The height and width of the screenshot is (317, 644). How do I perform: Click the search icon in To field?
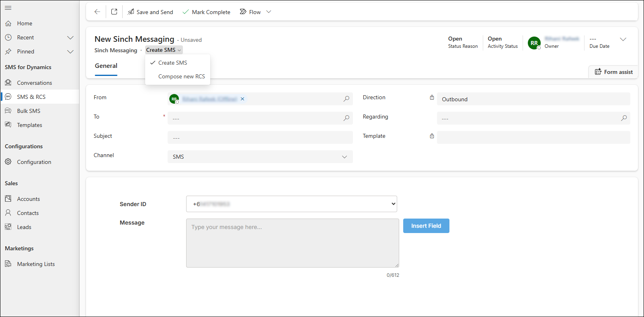(x=347, y=118)
